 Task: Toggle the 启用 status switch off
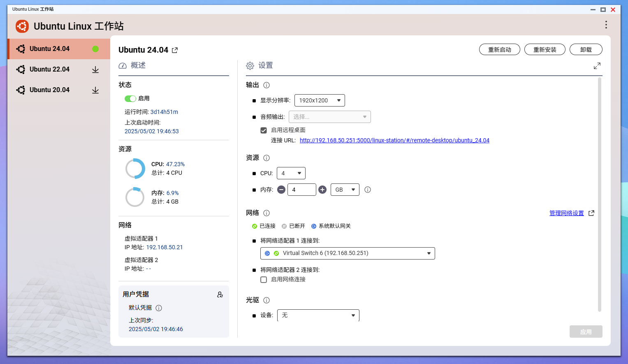pos(130,99)
